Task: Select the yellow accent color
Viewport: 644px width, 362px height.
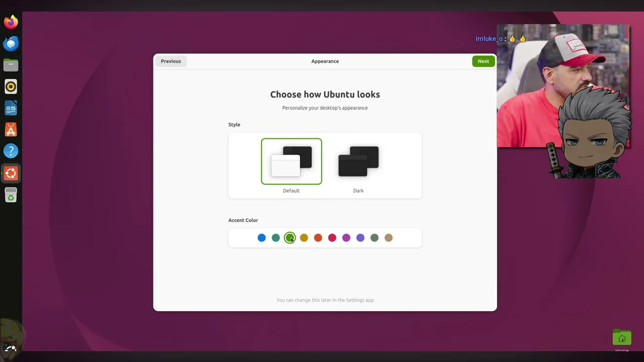Action: tap(304, 238)
